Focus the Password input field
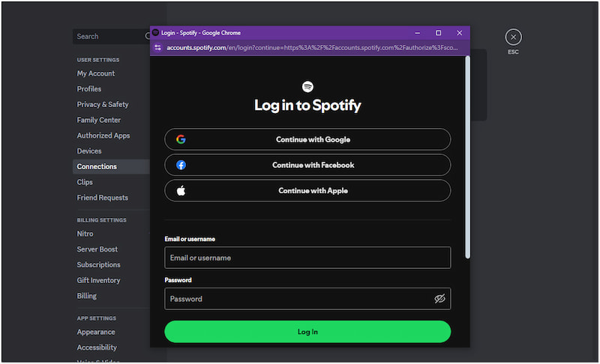 click(307, 299)
